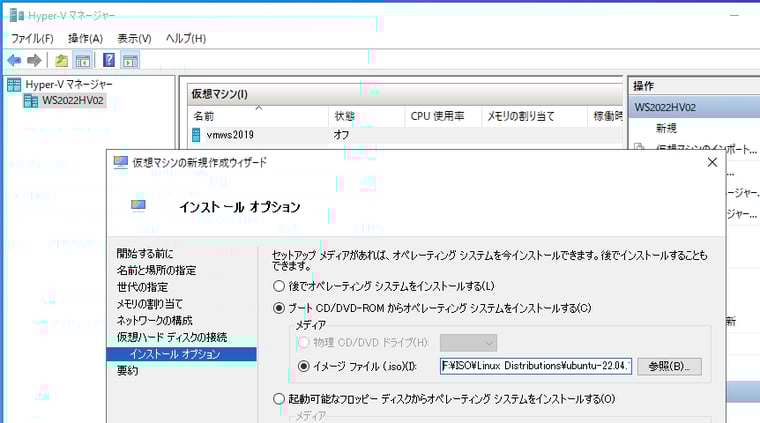Open the 表示(V) menu

point(134,38)
